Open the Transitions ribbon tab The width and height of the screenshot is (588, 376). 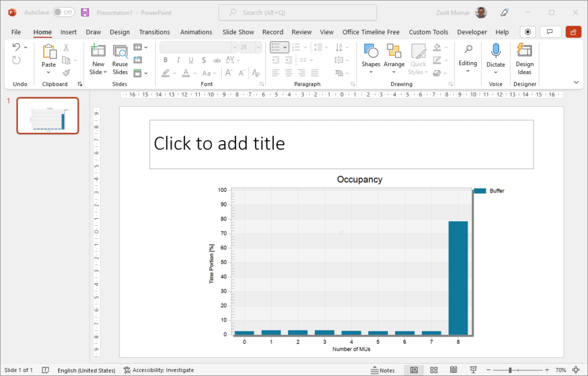[154, 32]
